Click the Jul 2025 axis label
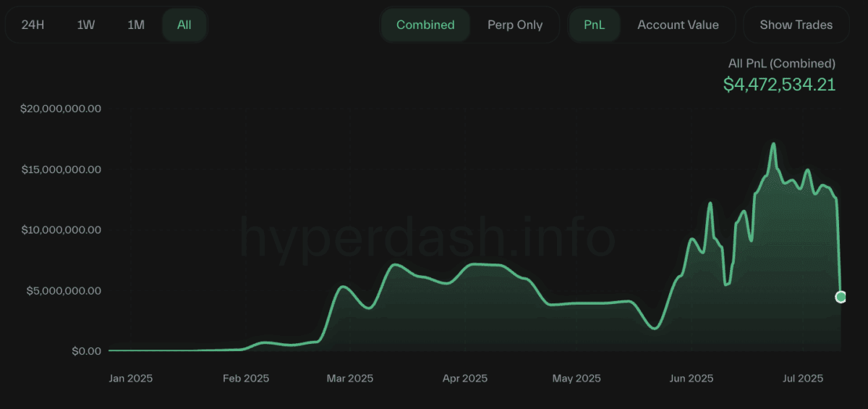Viewport: 868px width, 409px height. (804, 378)
